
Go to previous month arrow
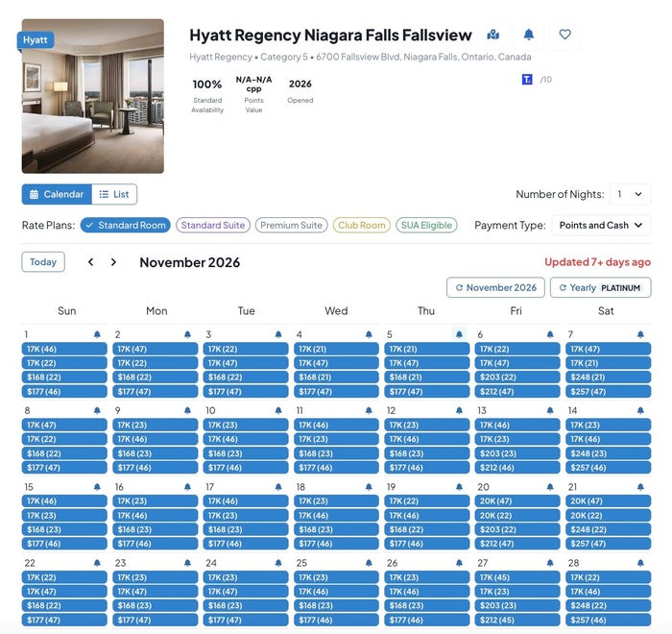point(90,262)
